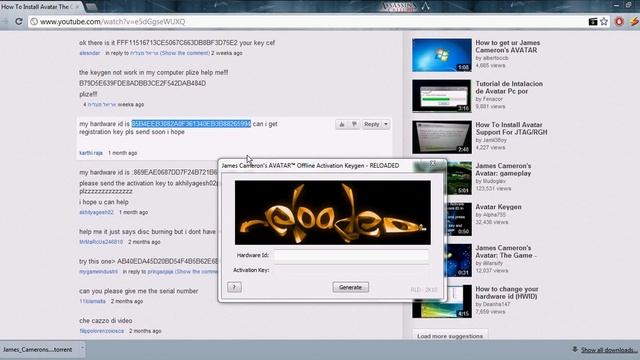Open How To Install Avatar Support JTAG/RGH thumbnail

click(442, 137)
